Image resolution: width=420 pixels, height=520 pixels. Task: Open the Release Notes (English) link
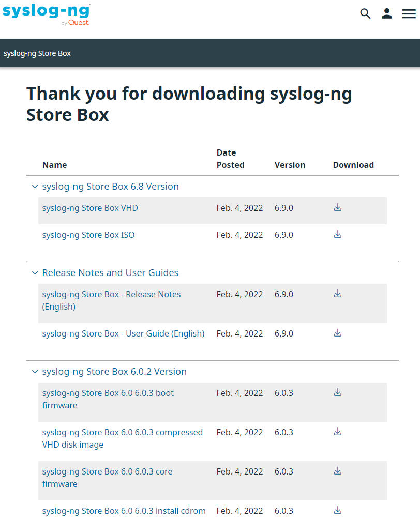click(x=111, y=300)
